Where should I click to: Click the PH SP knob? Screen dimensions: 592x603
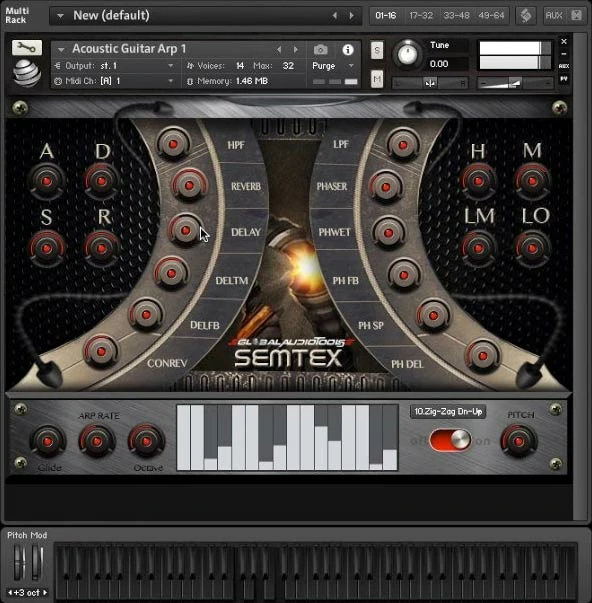(x=433, y=316)
